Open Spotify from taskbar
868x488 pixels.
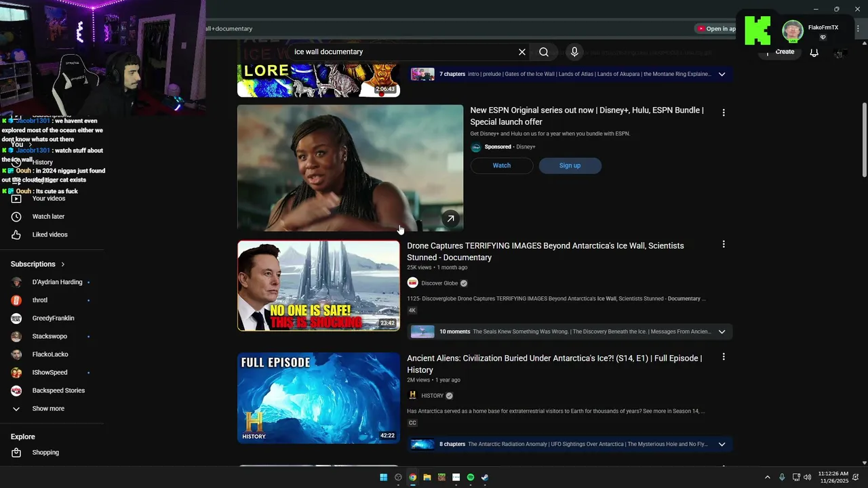(x=471, y=477)
